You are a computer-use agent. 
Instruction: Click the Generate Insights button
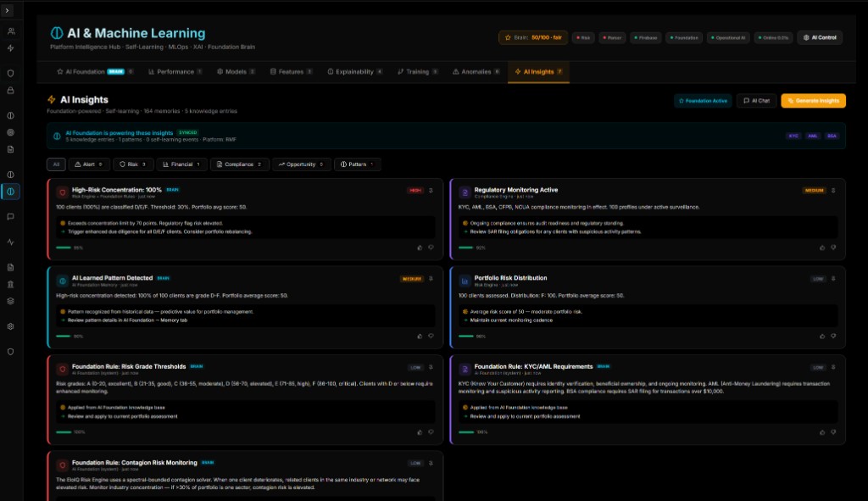pyautogui.click(x=813, y=101)
